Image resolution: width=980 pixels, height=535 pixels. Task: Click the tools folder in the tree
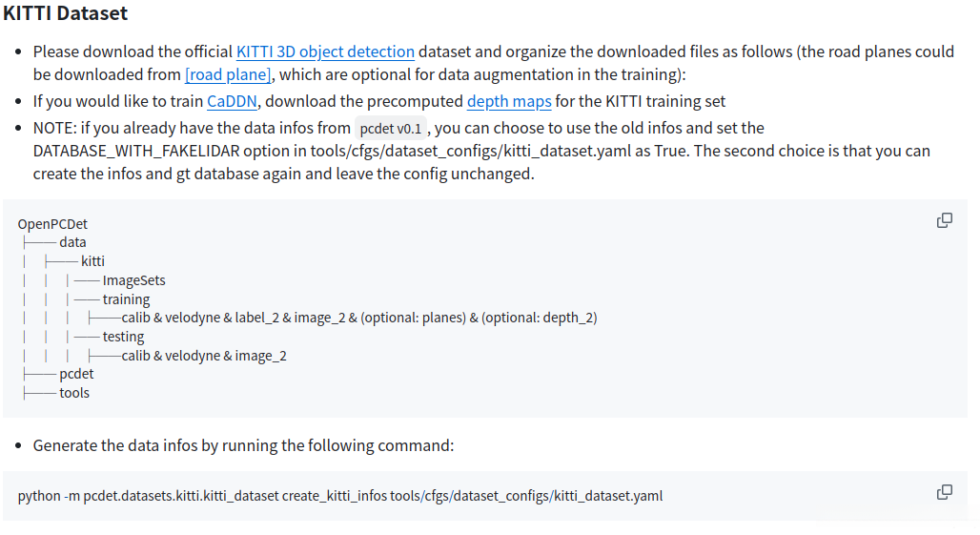(74, 393)
